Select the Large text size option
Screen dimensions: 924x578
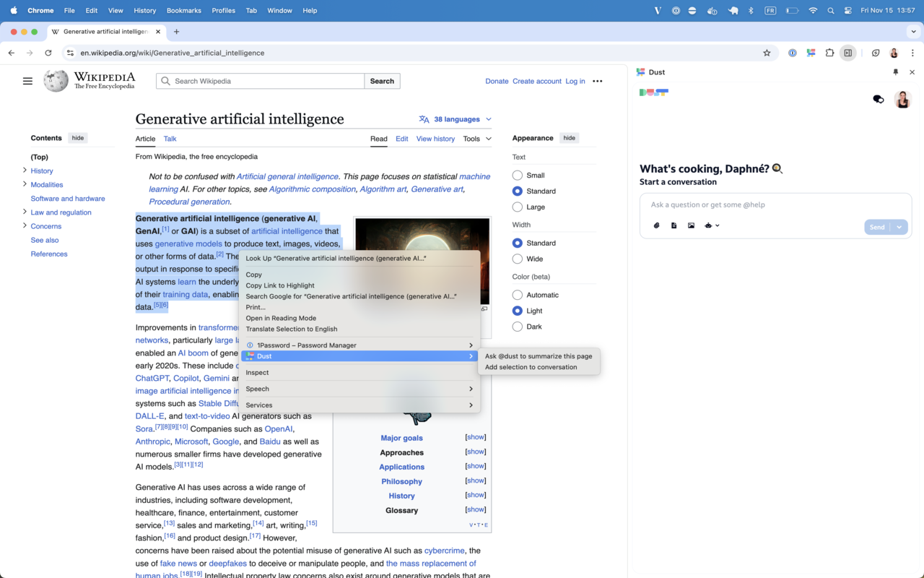tap(518, 207)
